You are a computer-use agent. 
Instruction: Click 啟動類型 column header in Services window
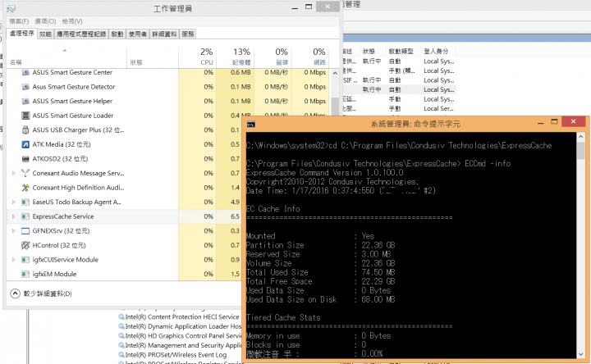[401, 51]
